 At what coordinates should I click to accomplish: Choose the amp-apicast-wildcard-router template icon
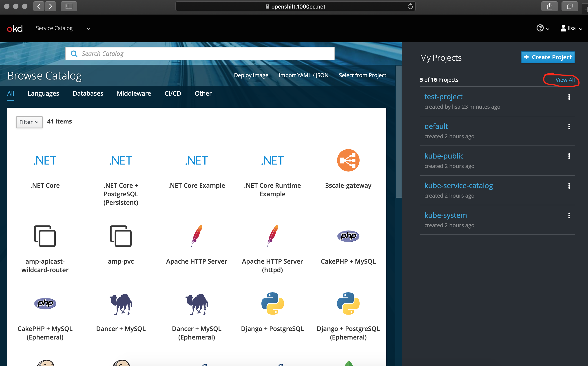[x=45, y=236]
